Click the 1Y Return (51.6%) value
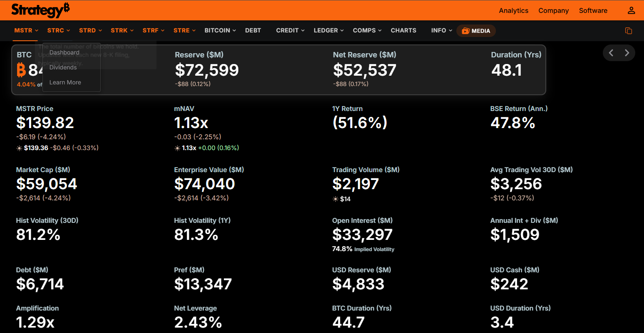Screen dimensions: 644x333 [x=360, y=122]
